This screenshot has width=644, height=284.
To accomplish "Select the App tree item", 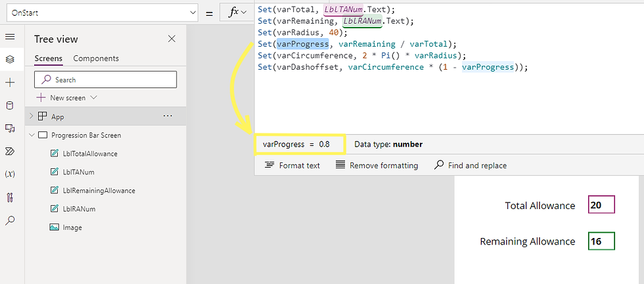I will 106,116.
